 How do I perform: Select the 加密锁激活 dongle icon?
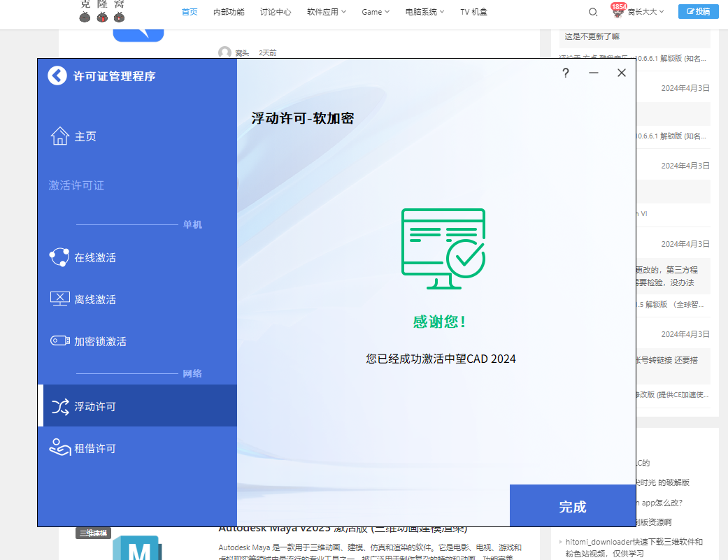tap(60, 340)
